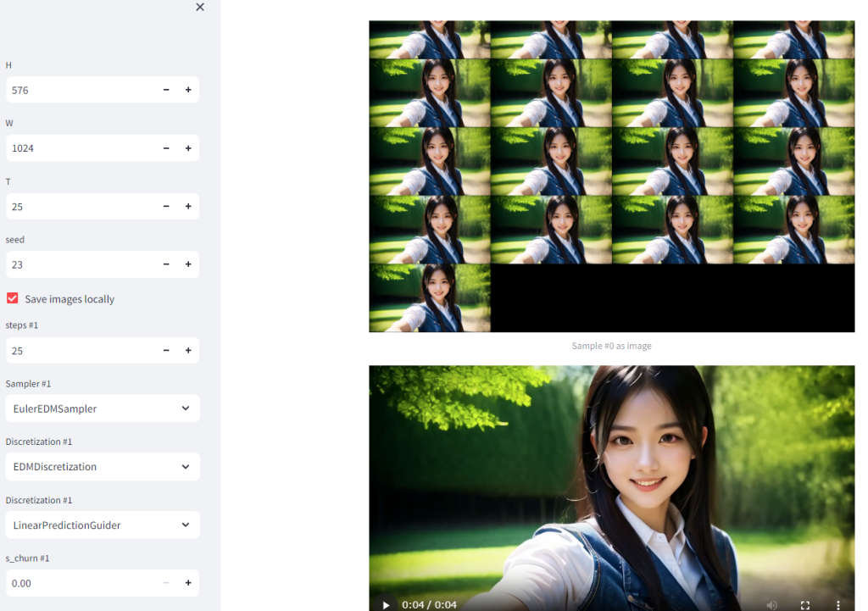Open the EDMDiscretization dropdown
The height and width of the screenshot is (611, 868).
[x=103, y=467]
